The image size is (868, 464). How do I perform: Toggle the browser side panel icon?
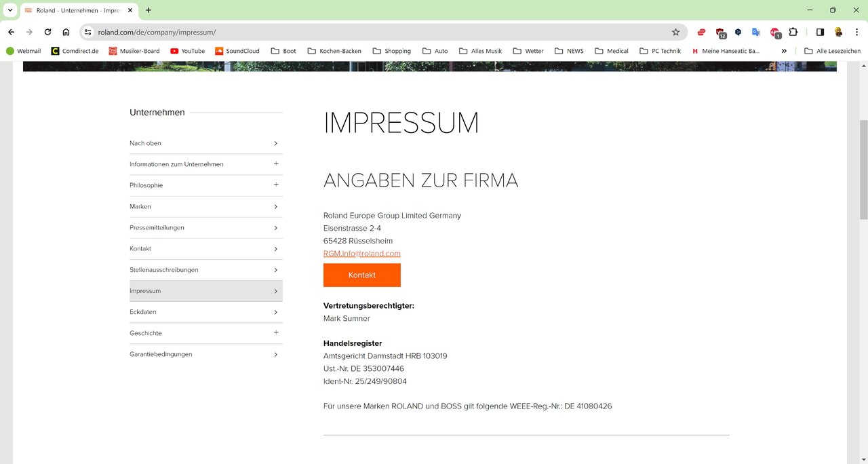[820, 32]
